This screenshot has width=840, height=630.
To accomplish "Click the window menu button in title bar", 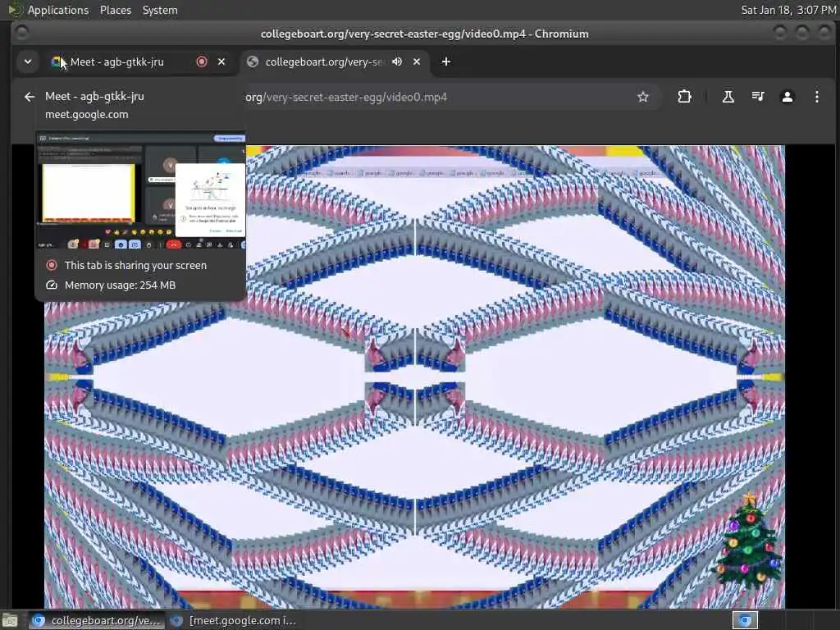I will [22, 33].
